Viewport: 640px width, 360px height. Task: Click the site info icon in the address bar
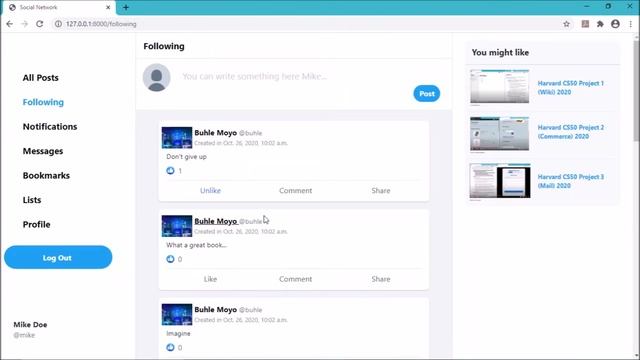point(58,24)
